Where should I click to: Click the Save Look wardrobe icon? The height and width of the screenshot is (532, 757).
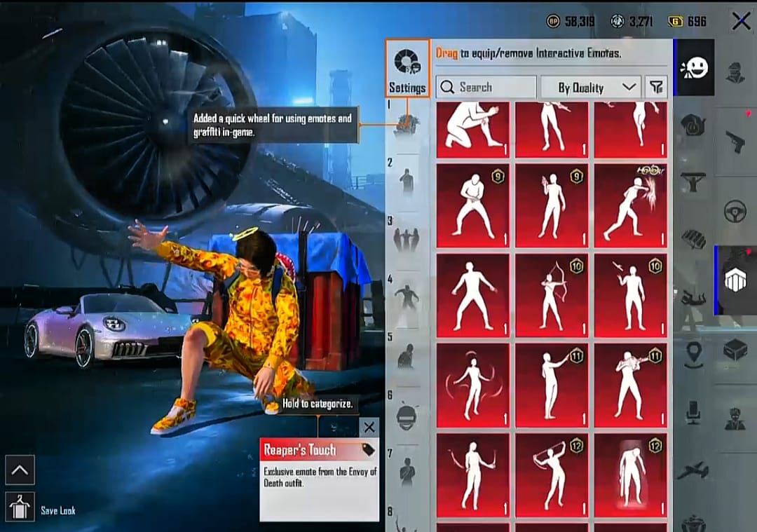point(20,507)
